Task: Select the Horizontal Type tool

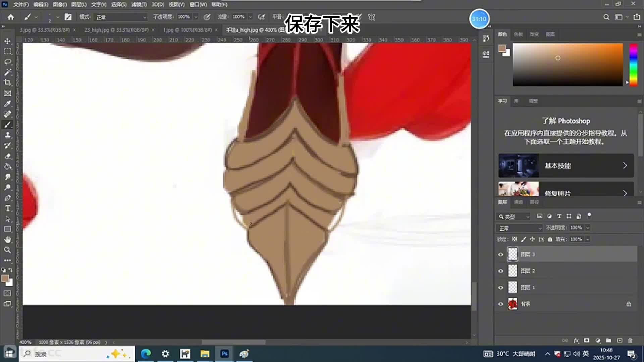Action: pos(7,208)
